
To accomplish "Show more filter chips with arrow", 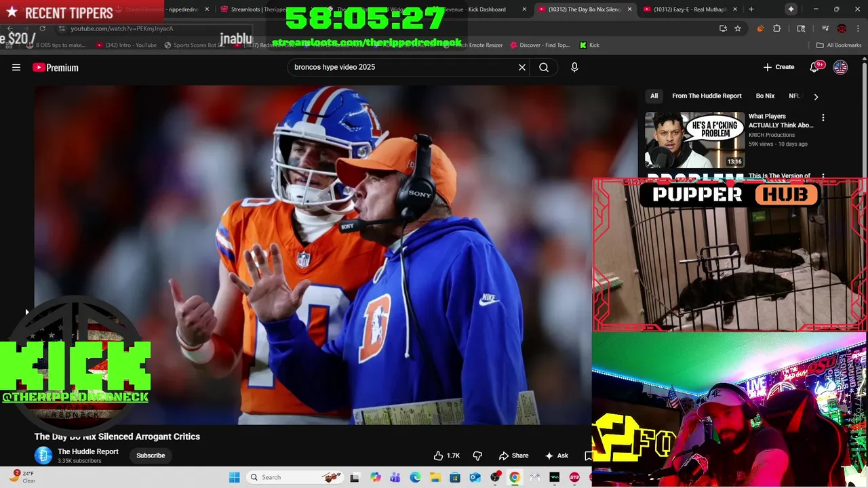I will click(816, 96).
